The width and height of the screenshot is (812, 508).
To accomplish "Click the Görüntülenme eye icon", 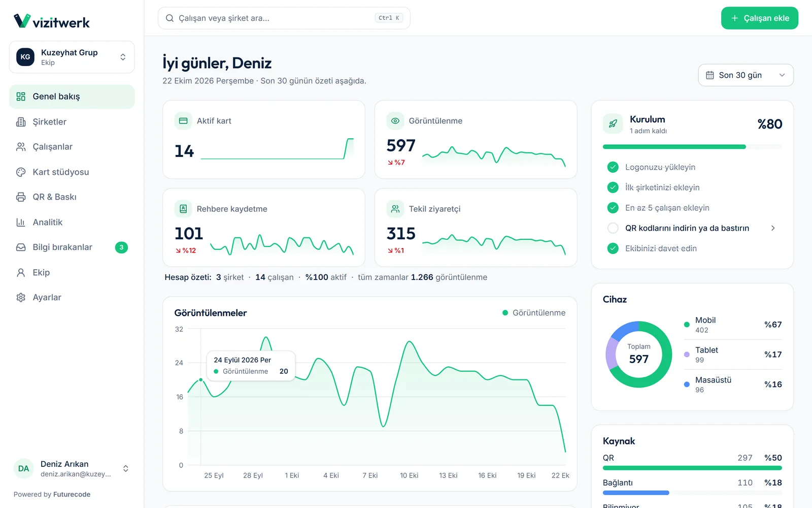I will coord(395,121).
